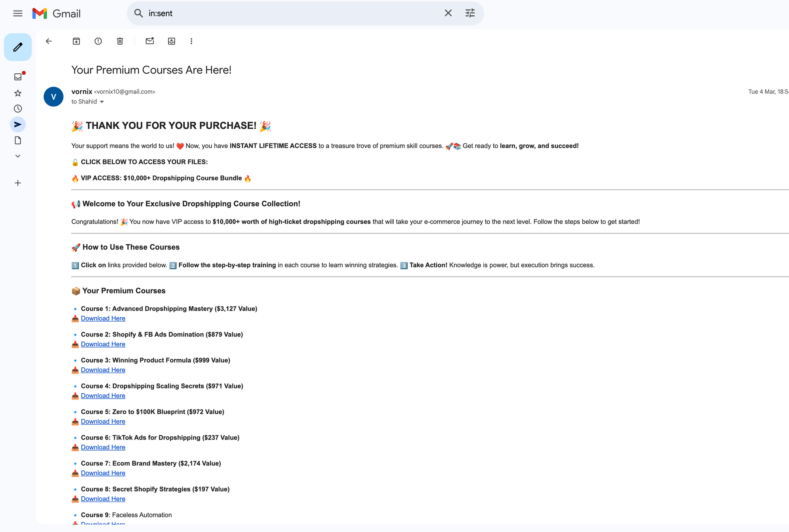
Task: Expand recipient details arrow next to Shahid
Action: [102, 102]
